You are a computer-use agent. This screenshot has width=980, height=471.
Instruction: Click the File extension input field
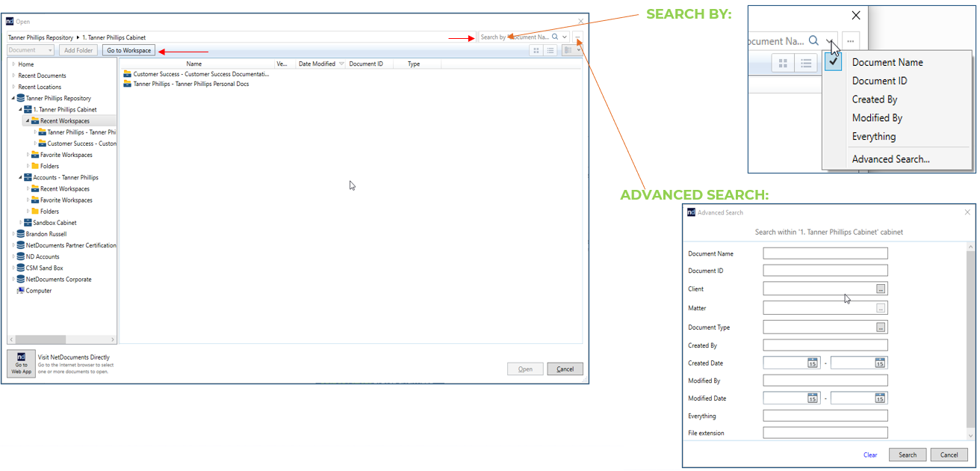[825, 433]
